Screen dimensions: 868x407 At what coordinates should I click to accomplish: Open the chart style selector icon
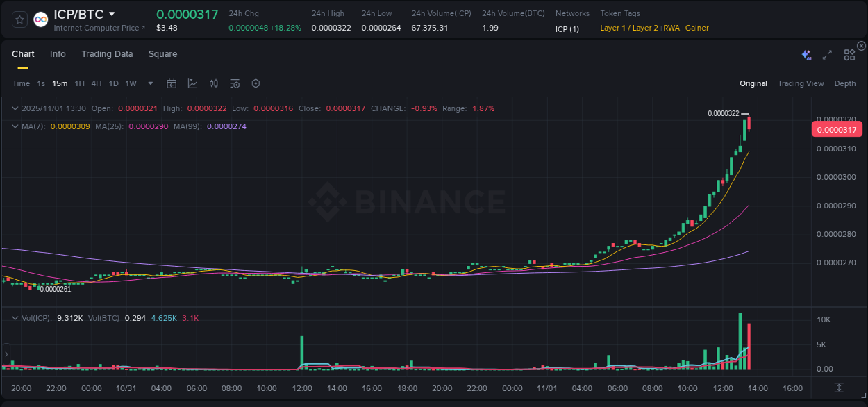[192, 83]
